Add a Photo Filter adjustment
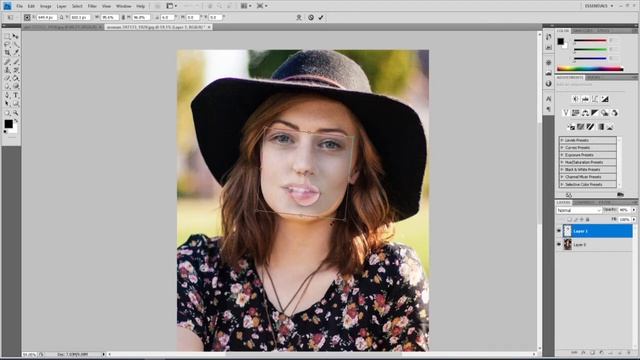Viewport: 640px width, 360px height. click(605, 113)
